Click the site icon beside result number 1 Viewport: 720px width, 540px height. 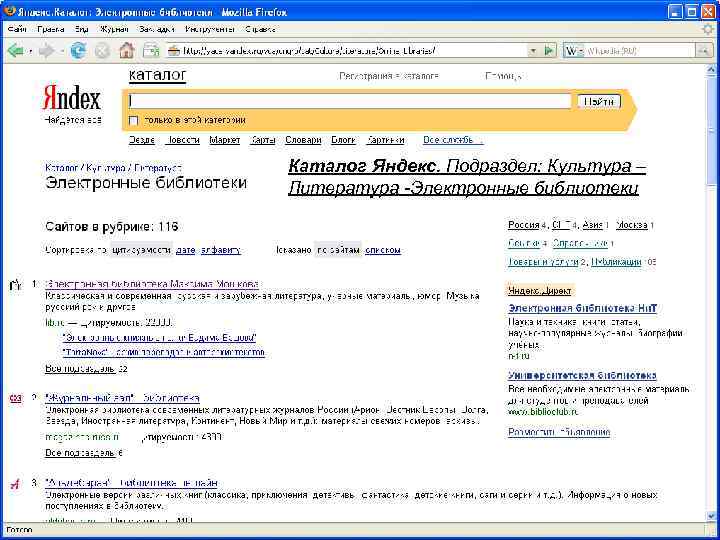pos(14,286)
